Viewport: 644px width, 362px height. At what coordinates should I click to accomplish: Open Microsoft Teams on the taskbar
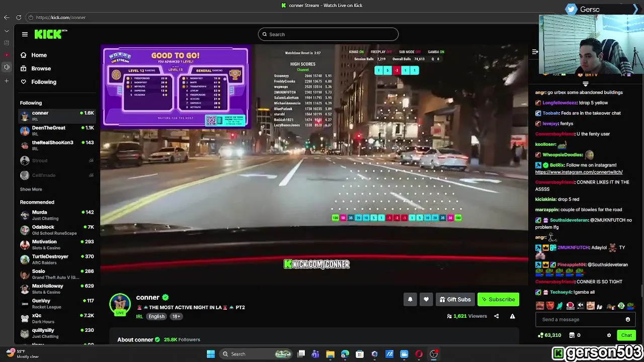(x=315, y=354)
